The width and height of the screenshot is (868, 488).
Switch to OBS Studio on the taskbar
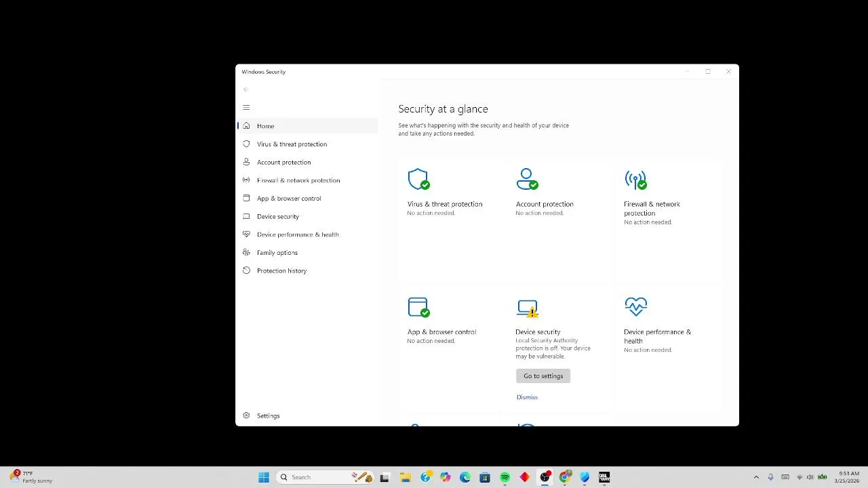[x=545, y=477]
